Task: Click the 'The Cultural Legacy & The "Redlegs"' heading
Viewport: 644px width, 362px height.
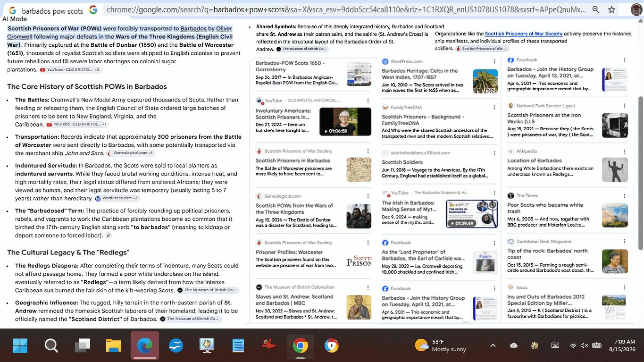Action: coord(68,253)
